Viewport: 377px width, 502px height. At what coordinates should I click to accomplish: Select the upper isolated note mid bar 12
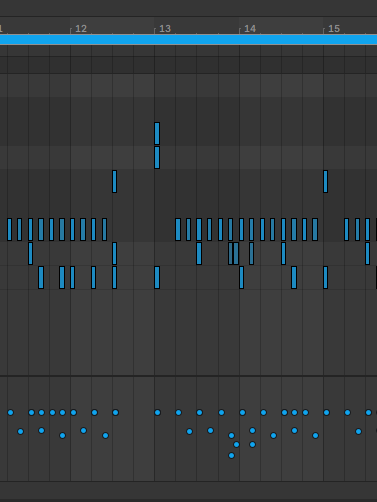point(115,181)
